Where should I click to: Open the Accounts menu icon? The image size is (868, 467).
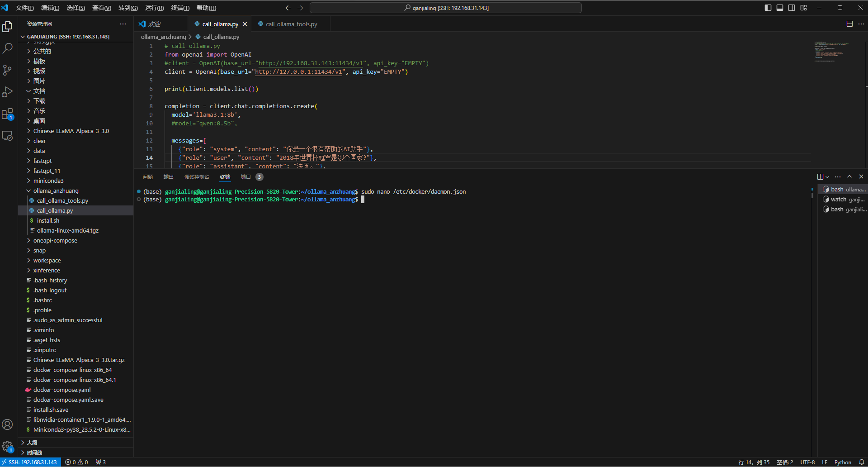[7, 424]
